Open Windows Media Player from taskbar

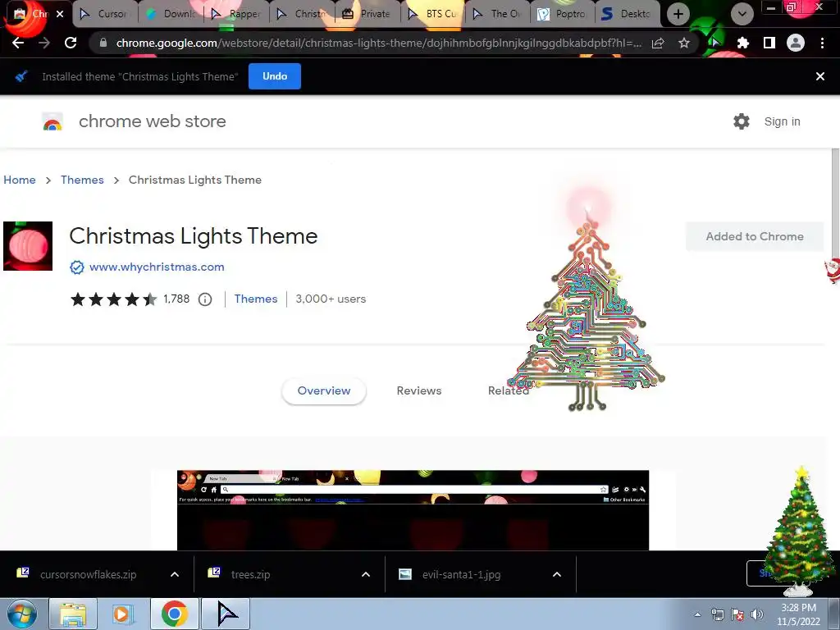point(123,614)
